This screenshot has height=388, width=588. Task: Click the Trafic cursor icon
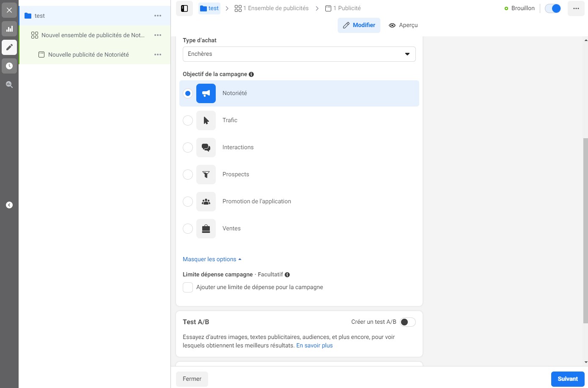click(206, 120)
